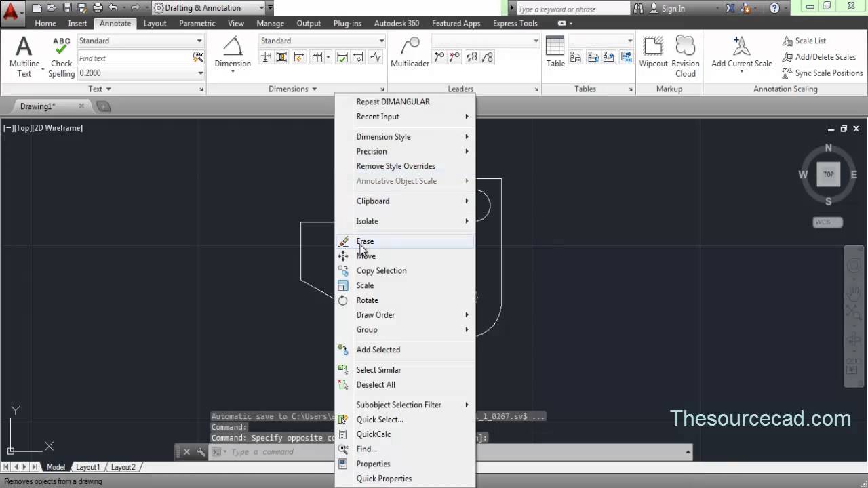The width and height of the screenshot is (868, 488).
Task: Select the Multileader tool
Action: 409,51
